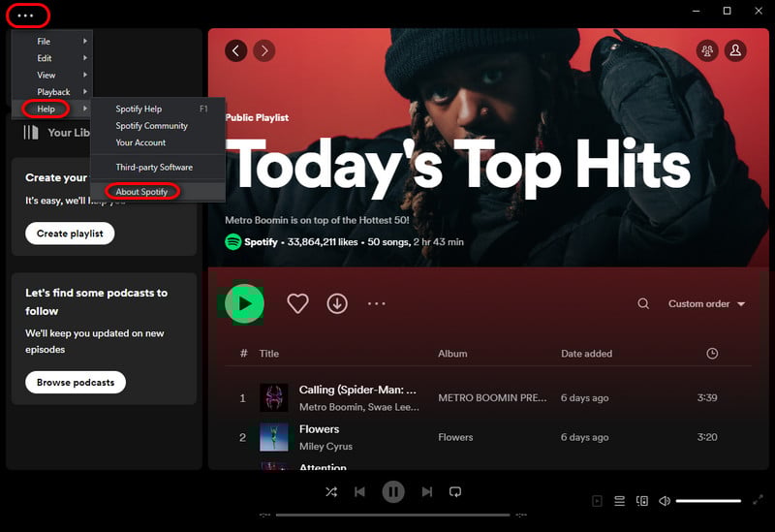Click the Create playlist button
The image size is (775, 532).
(70, 234)
